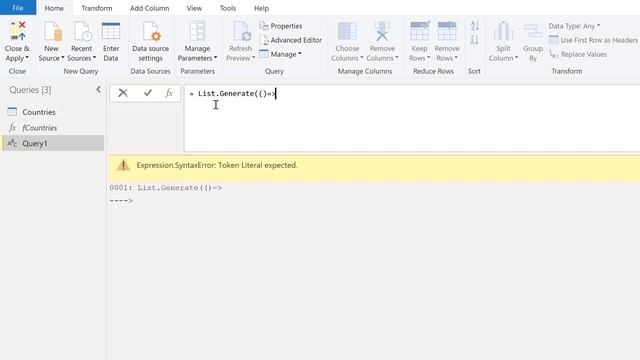Open the Enter Data table icon

coord(111,31)
